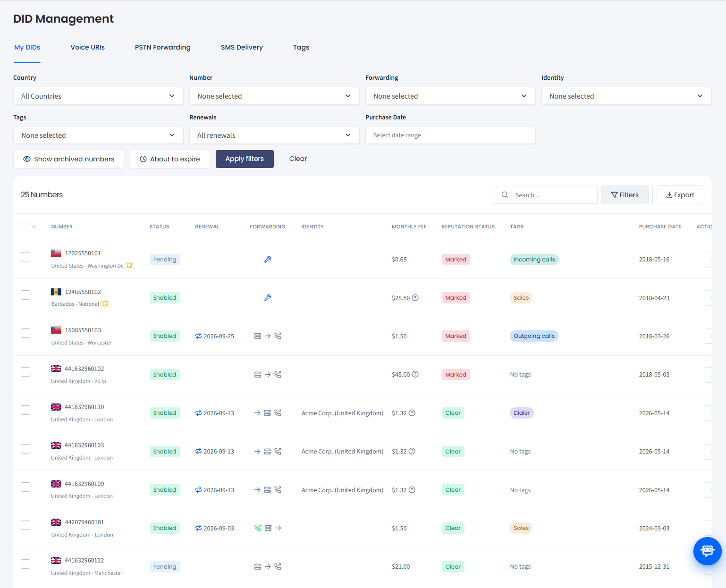
Task: Click fee info icon next to $28.50
Action: pos(415,298)
